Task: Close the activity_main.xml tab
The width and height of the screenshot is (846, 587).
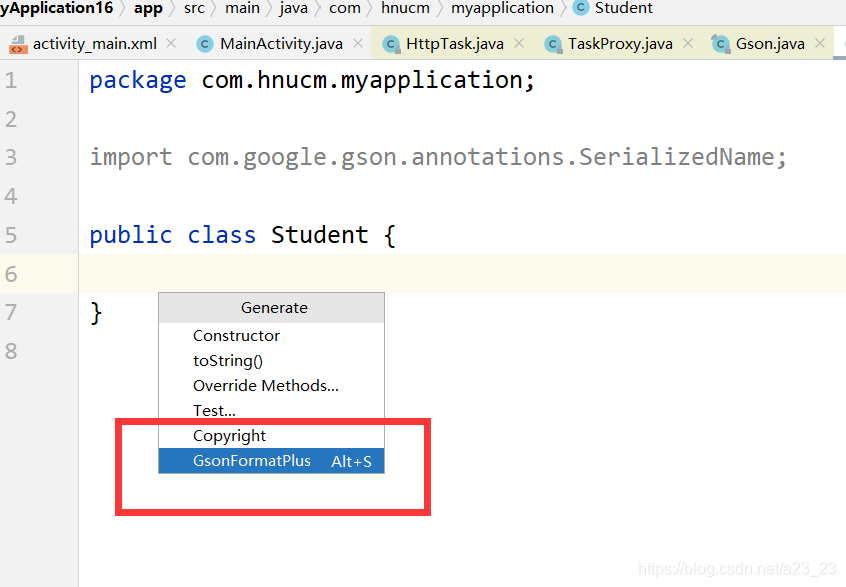Action: pyautogui.click(x=171, y=43)
